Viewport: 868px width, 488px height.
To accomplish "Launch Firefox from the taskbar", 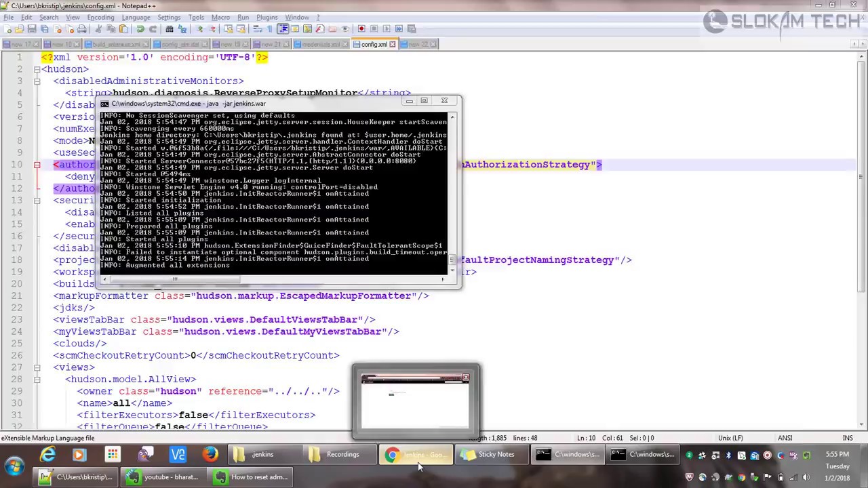I will click(211, 455).
